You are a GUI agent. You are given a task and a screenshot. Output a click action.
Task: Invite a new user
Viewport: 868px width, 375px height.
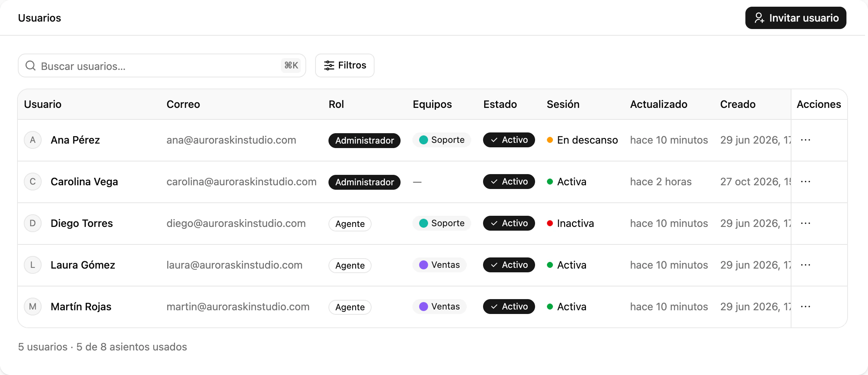coord(796,18)
